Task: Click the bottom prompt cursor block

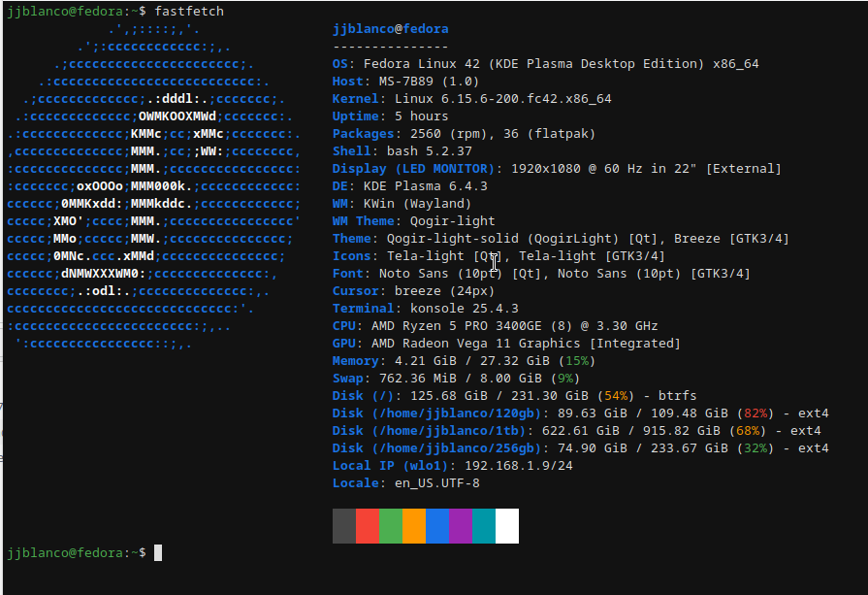Action: [158, 552]
